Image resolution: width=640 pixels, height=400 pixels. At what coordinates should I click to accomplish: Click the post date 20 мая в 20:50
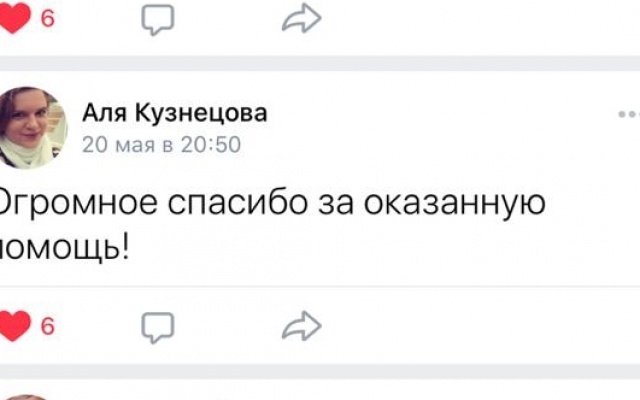tap(161, 144)
